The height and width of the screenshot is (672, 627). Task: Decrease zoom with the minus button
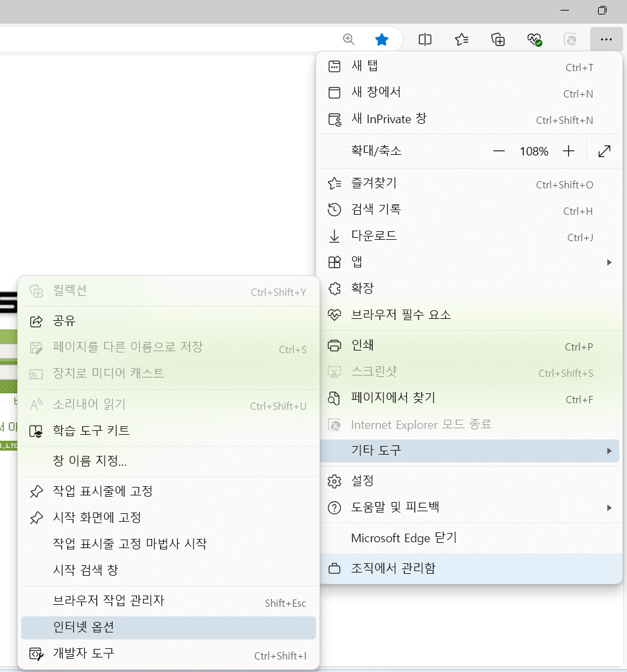tap(499, 152)
